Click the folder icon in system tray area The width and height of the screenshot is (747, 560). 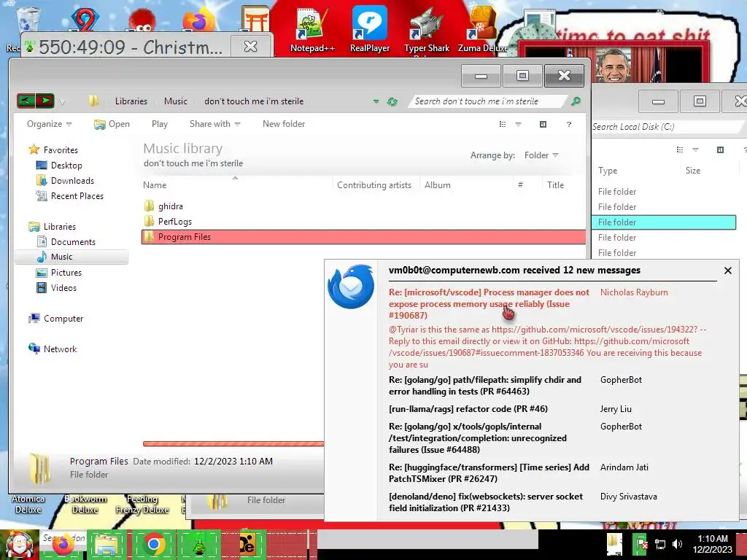(614, 544)
